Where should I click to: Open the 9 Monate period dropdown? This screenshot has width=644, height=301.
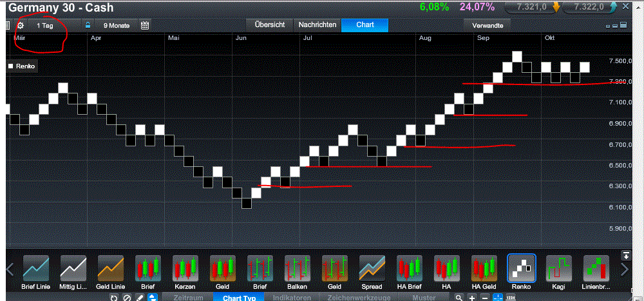point(116,26)
